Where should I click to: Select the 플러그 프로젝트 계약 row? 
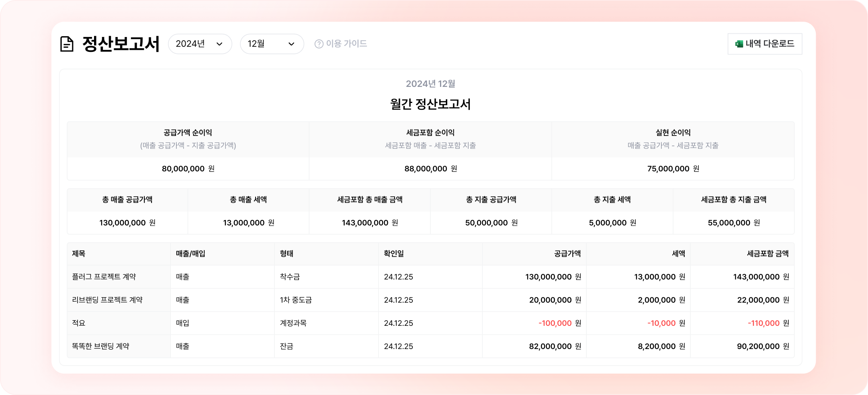pos(104,277)
